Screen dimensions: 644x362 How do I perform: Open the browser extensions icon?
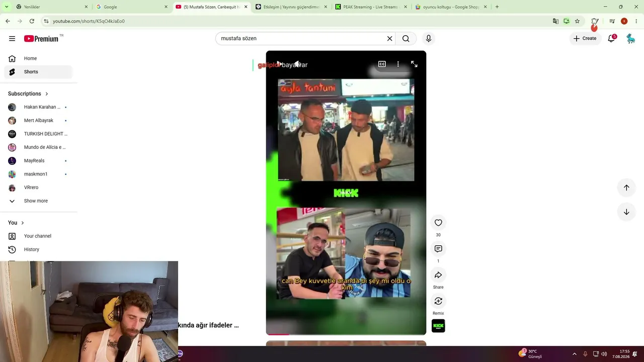[595, 21]
